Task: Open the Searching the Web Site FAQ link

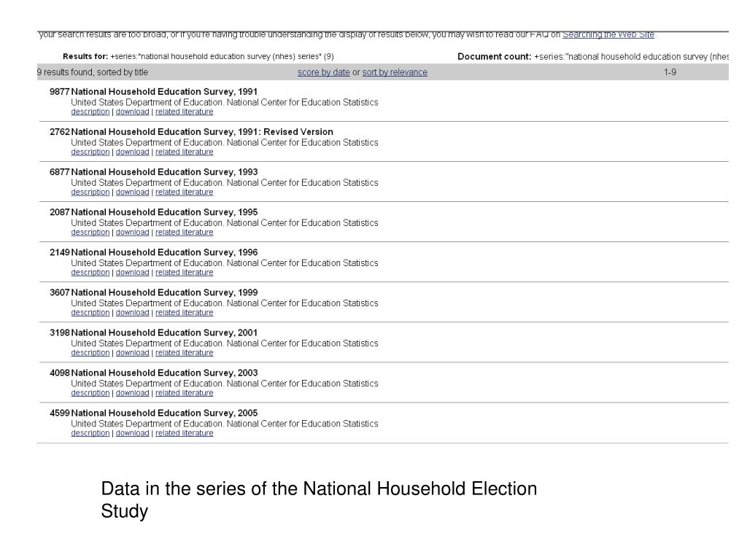Action: (608, 35)
